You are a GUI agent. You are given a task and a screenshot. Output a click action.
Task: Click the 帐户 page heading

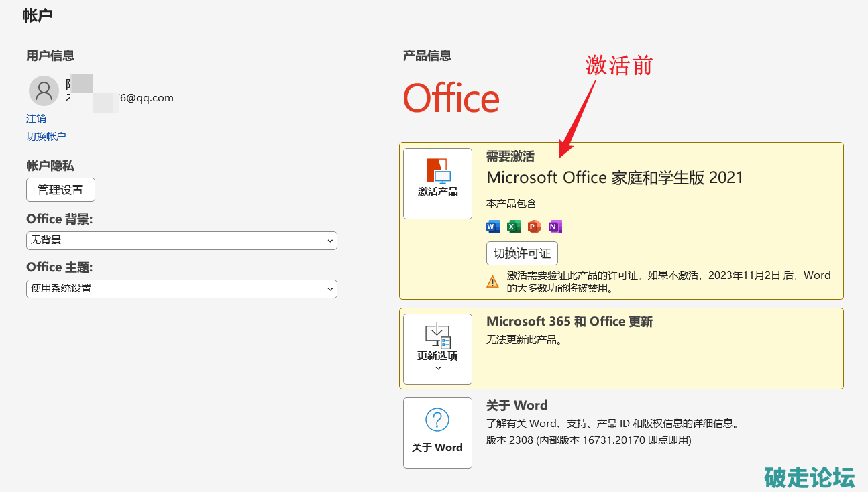(x=38, y=15)
